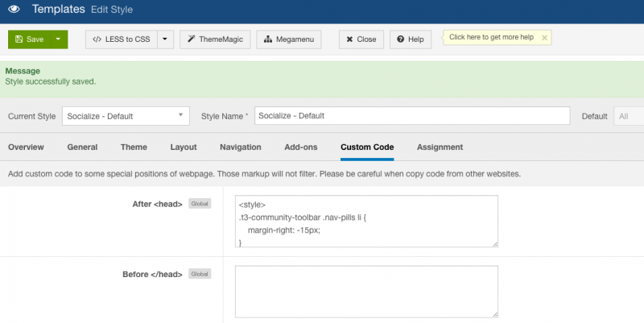Dismiss the help tooltip with X
The width and height of the screenshot is (644, 323).
(544, 38)
